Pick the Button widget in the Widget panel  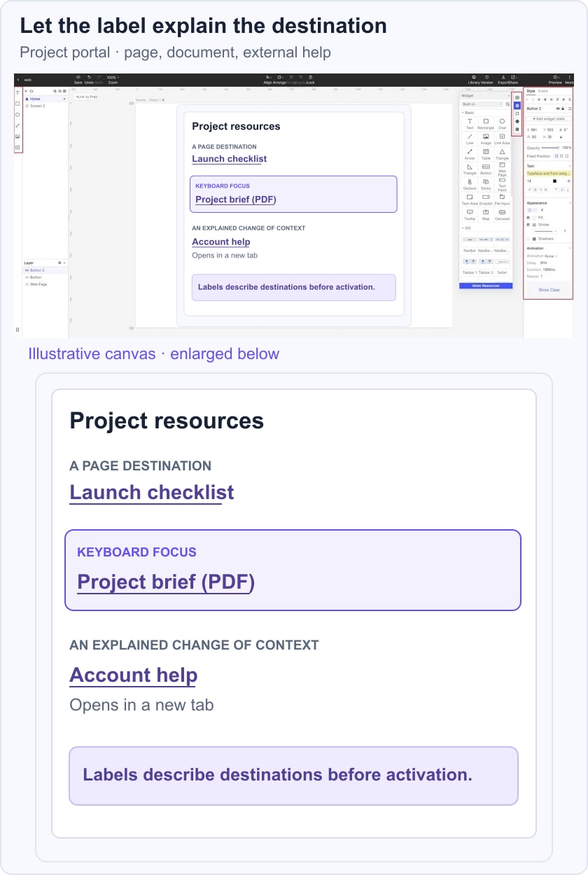pyautogui.click(x=486, y=169)
